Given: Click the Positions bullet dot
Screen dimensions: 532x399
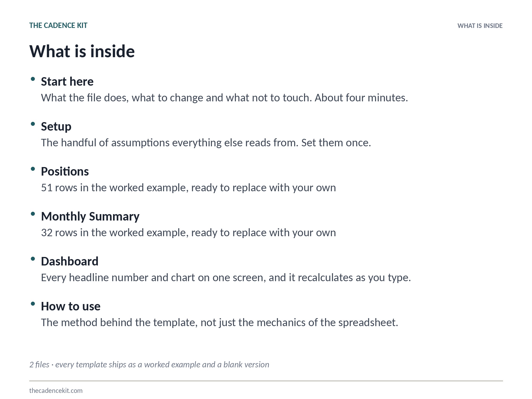Looking at the screenshot, I should point(33,169).
